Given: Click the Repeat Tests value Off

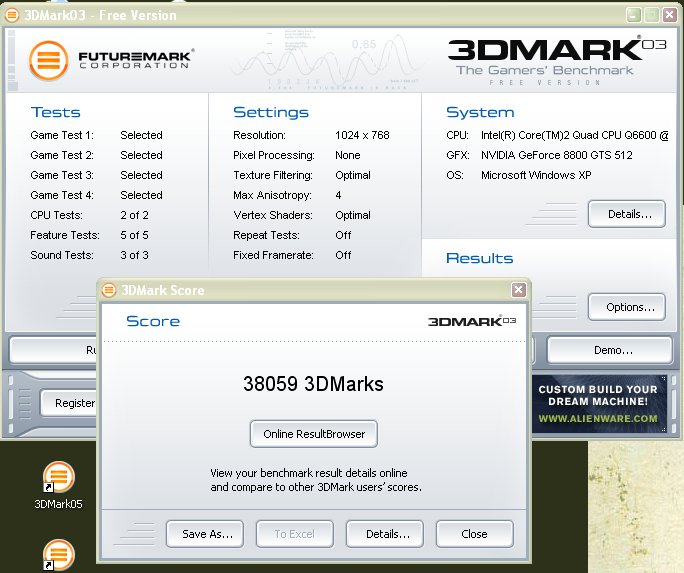Looking at the screenshot, I should coord(343,235).
